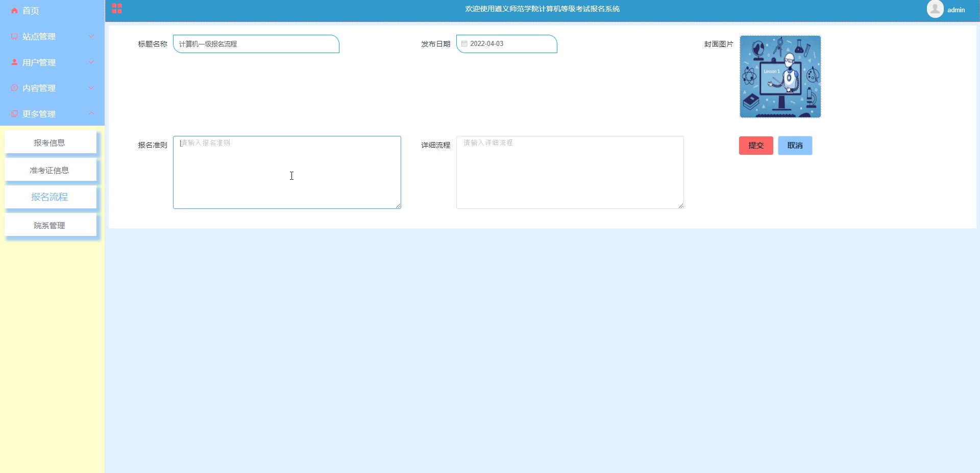Click the home icon beside 首页

pyautogui.click(x=14, y=11)
